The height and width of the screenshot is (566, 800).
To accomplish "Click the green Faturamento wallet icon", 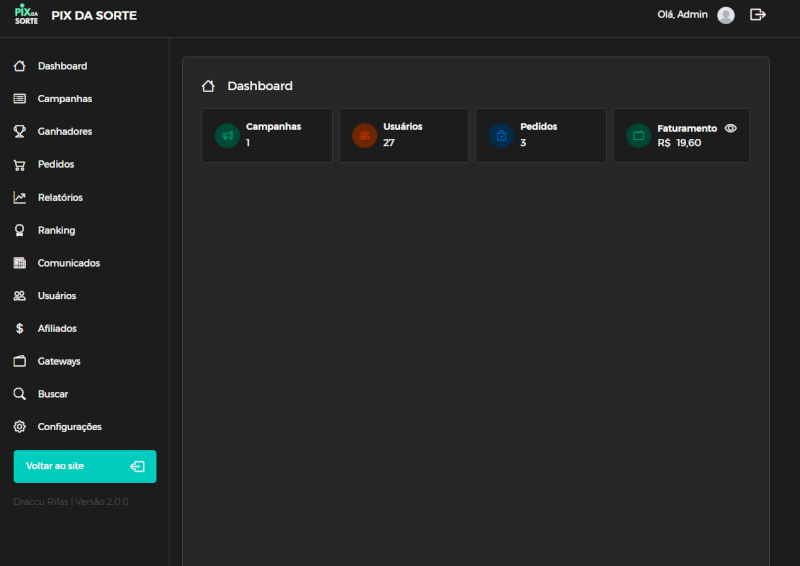I will click(638, 135).
